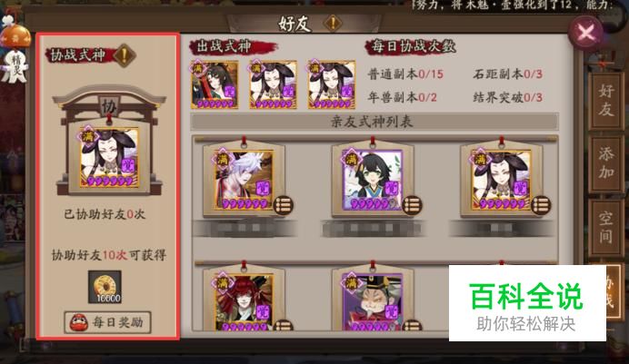
Task: Select first 出战式神 battle shikigami portrait
Action: [215, 85]
